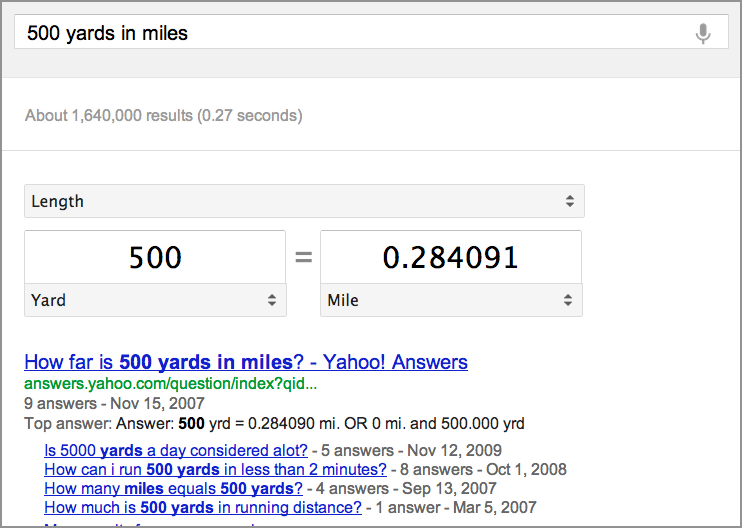Click the partially visible 'More results' link at bottom
The width and height of the screenshot is (742, 528).
coord(151,525)
